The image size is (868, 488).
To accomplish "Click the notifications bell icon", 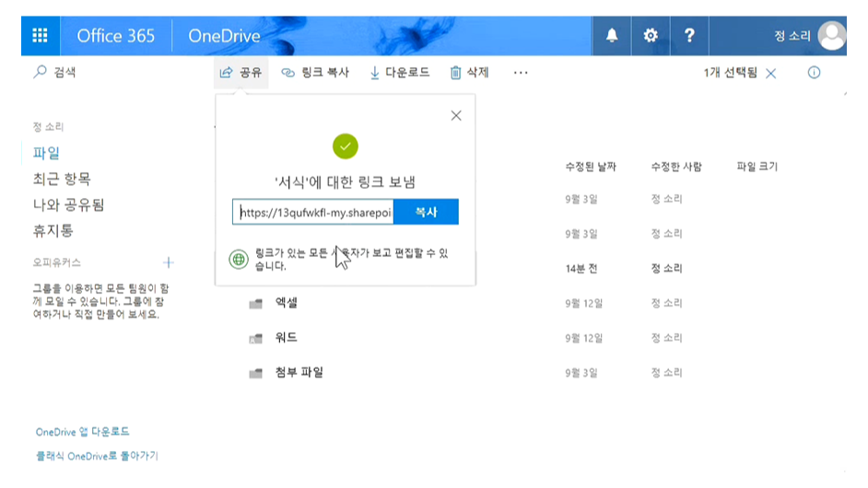I will pos(612,36).
